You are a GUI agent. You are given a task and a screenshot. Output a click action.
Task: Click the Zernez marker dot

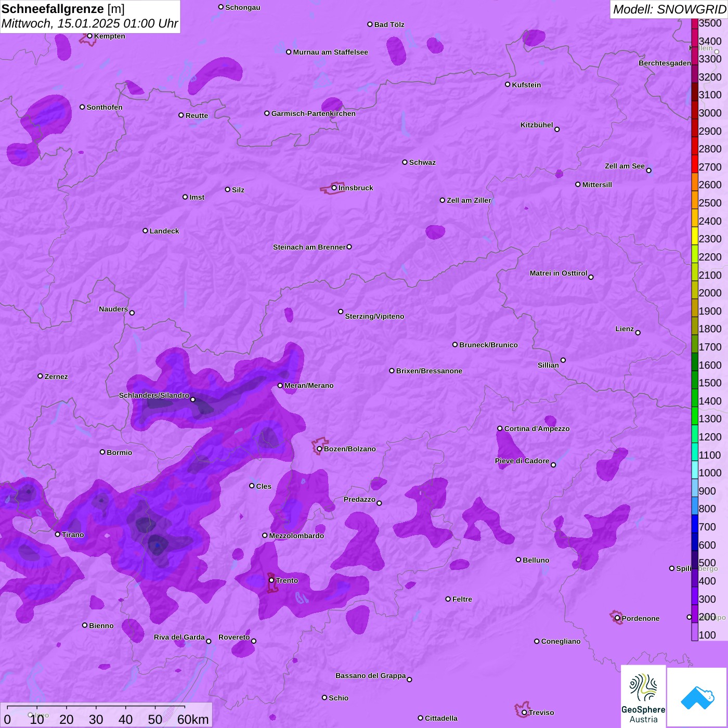[x=40, y=376]
